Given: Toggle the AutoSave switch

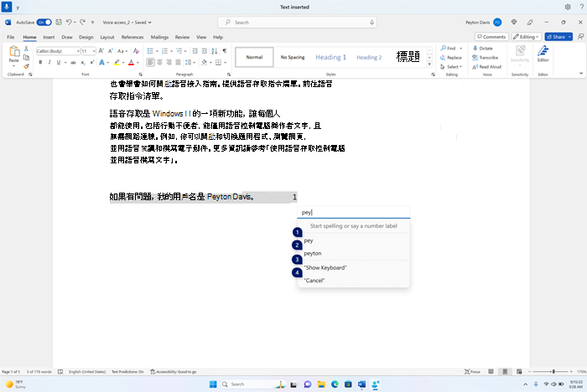Looking at the screenshot, I should [x=44, y=22].
